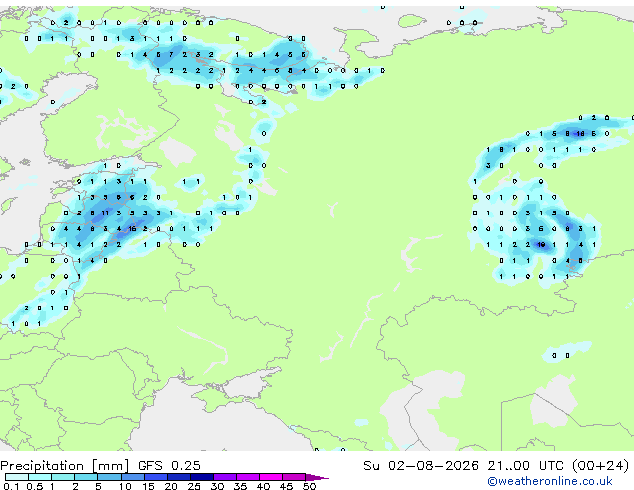634x490 pixels.
Task: Pick the 5–10 mm legend color swatch
Action: [x=109, y=477]
